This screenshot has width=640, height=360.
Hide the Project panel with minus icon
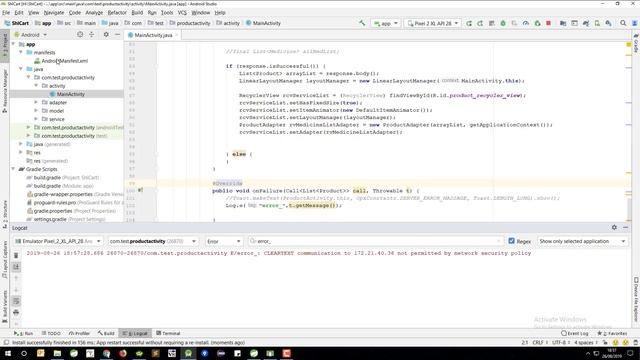pyautogui.click(x=118, y=35)
